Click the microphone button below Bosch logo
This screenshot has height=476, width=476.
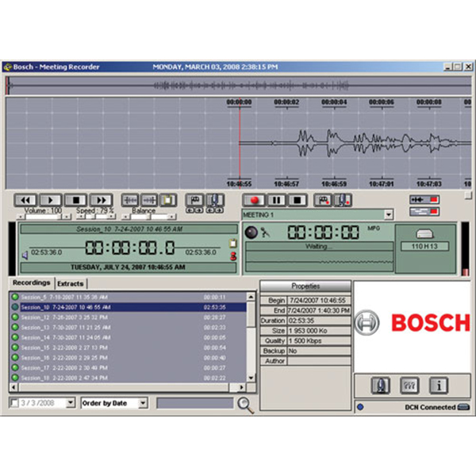coord(380,386)
